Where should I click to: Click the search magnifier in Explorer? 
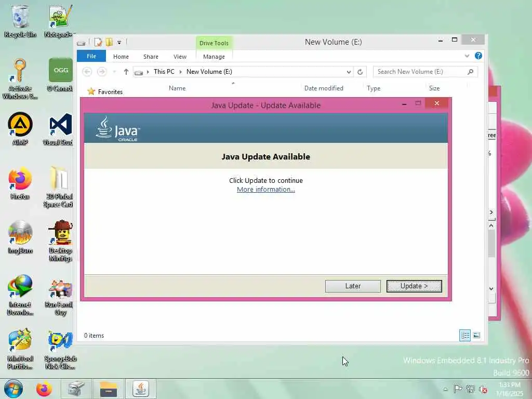[470, 72]
